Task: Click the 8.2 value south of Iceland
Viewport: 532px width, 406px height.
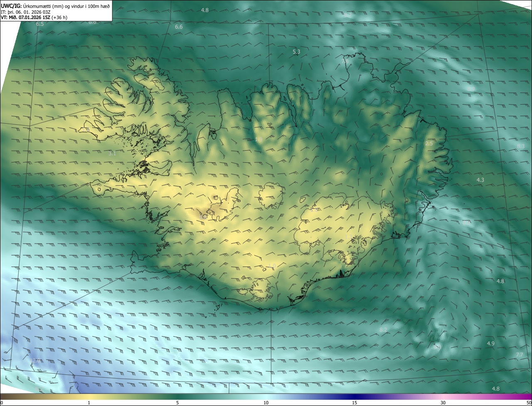Action: (383, 330)
